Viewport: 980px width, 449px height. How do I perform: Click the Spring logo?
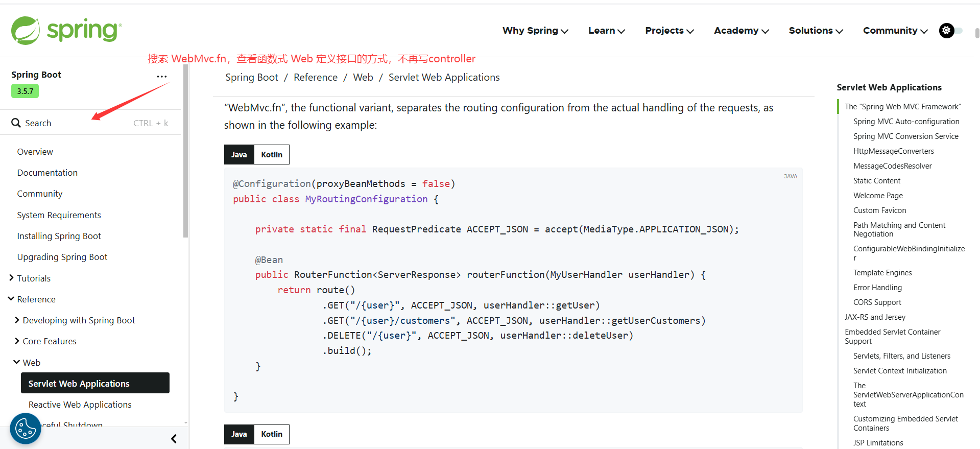[x=66, y=30]
